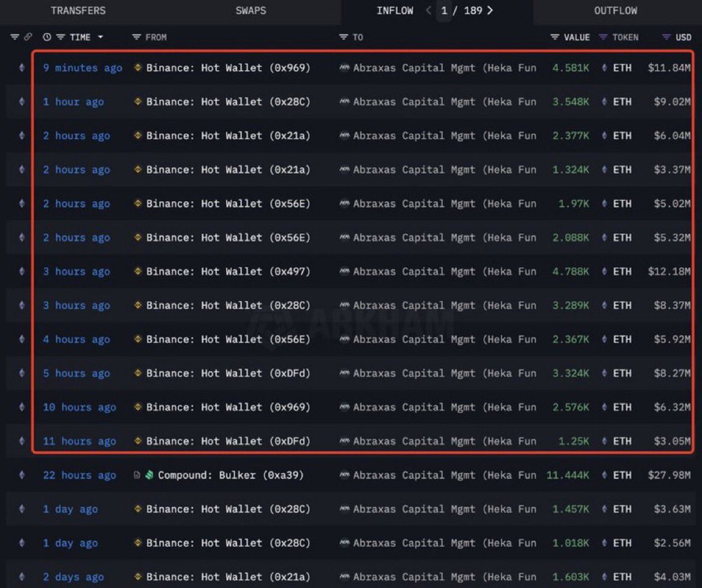Open the TOKEN column filter
Screen dimensions: 702x588
(603, 37)
